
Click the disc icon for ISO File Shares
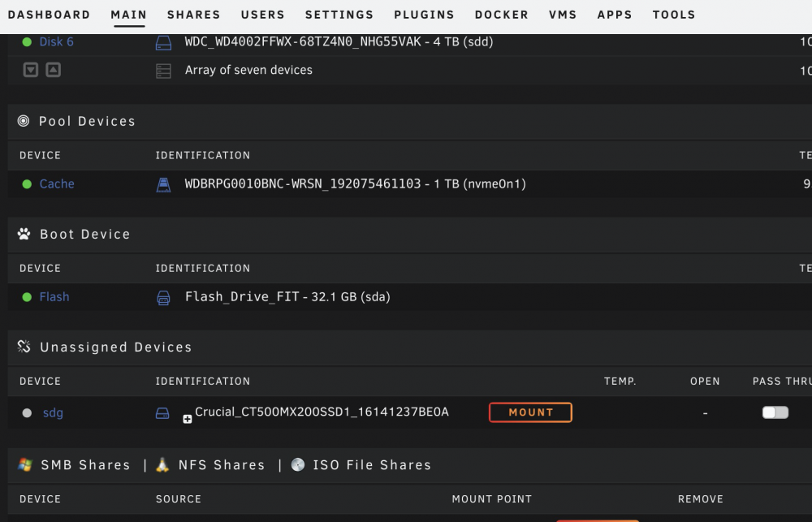(x=298, y=464)
